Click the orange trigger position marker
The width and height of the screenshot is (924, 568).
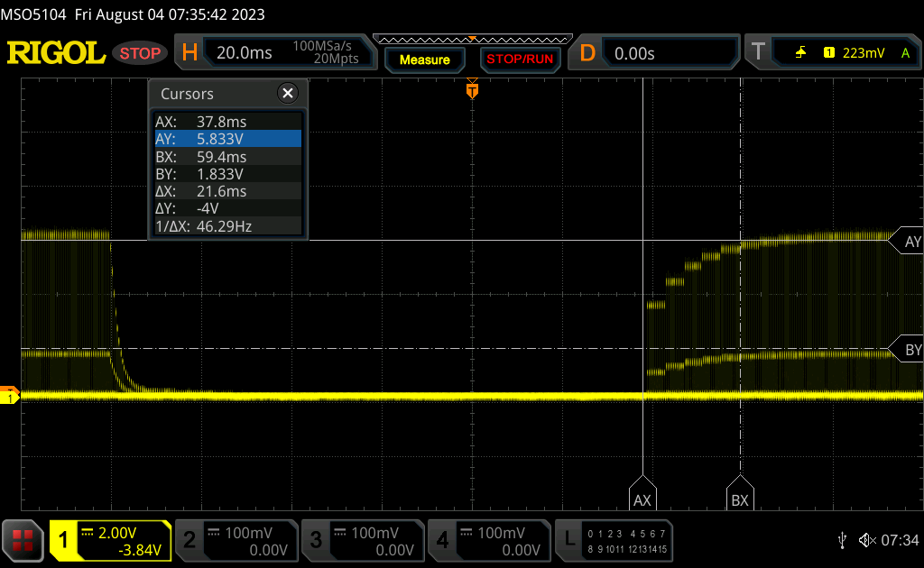[472, 90]
